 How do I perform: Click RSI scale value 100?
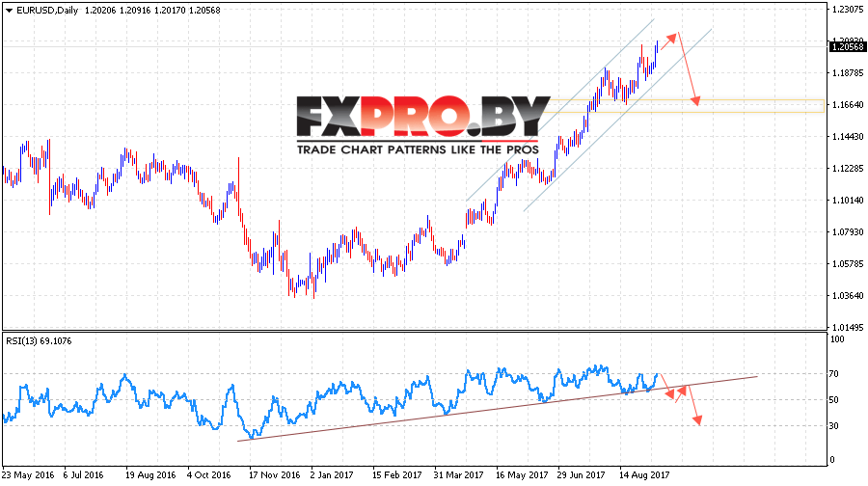[838, 339]
